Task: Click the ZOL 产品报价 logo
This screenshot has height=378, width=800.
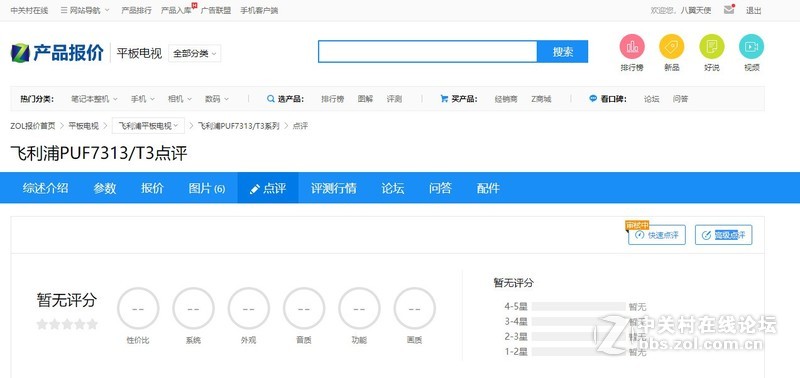Action: point(57,53)
